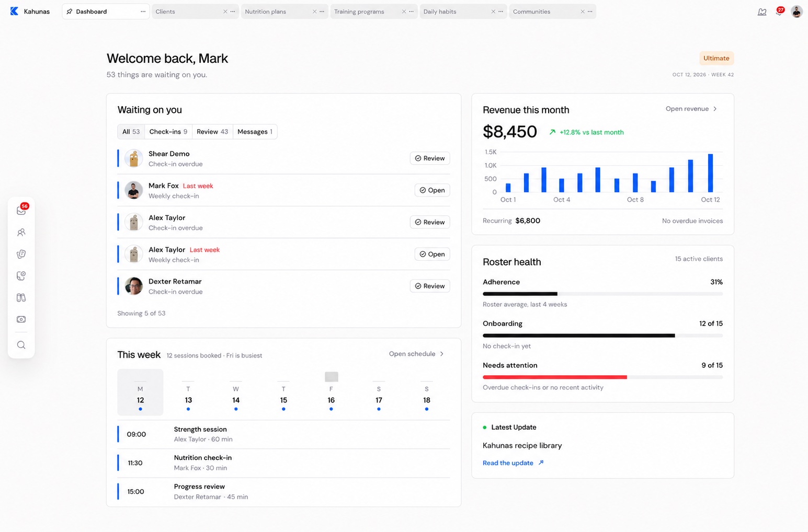Open the Training programs tab options menu
The height and width of the screenshot is (532, 808).
[411, 11]
